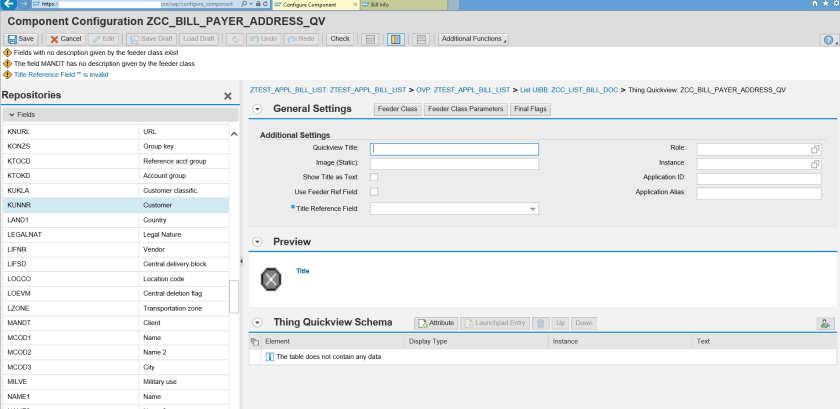This screenshot has width=840, height=409.
Task: Close the Repositories panel
Action: tap(228, 96)
